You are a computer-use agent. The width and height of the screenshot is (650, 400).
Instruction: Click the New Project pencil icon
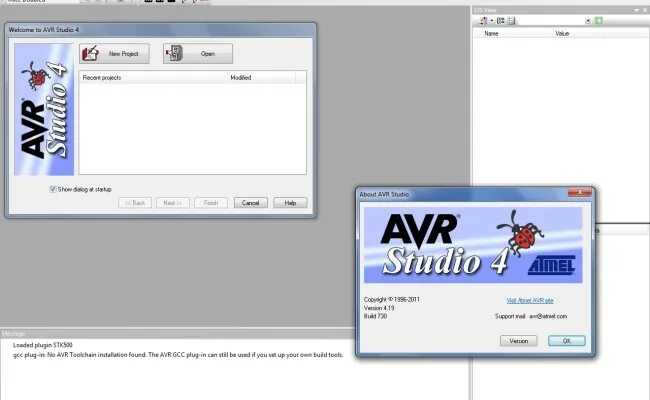90,53
